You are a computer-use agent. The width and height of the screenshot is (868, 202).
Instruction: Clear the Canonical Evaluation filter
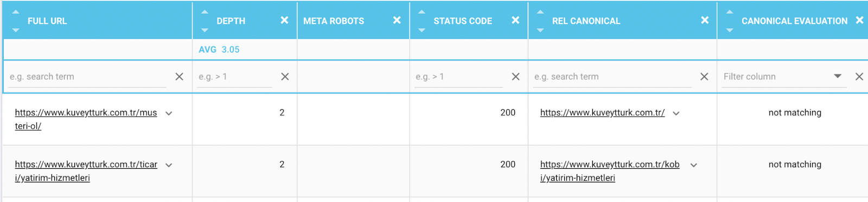click(x=859, y=77)
